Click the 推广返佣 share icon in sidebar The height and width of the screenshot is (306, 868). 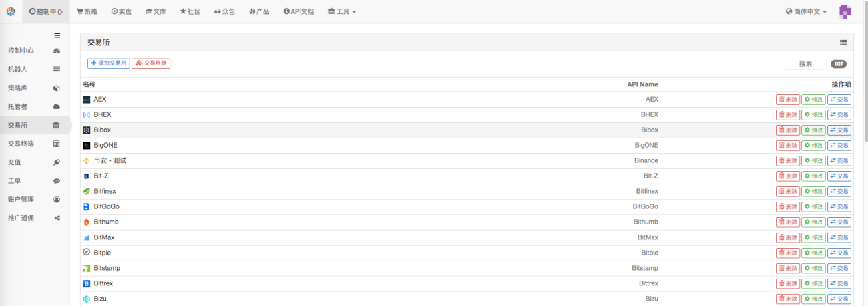pos(57,218)
